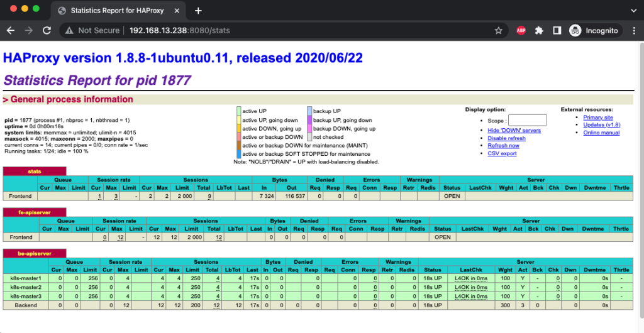644x333 pixels.
Task: Reload the page with the refresh icon
Action: tap(47, 30)
